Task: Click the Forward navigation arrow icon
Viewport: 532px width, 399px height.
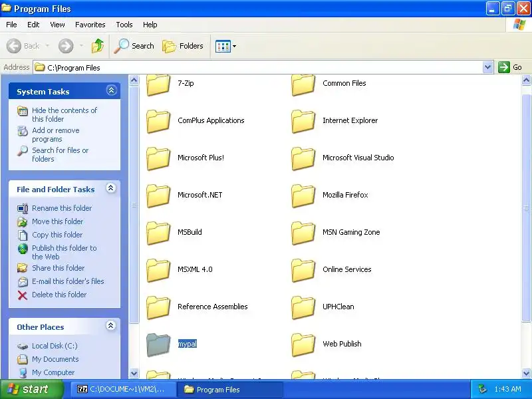Action: (65, 46)
